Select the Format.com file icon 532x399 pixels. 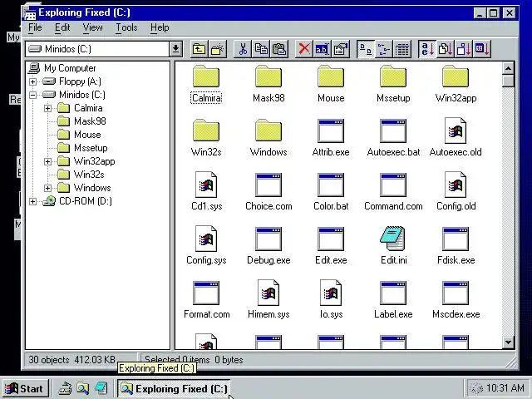coord(206,293)
